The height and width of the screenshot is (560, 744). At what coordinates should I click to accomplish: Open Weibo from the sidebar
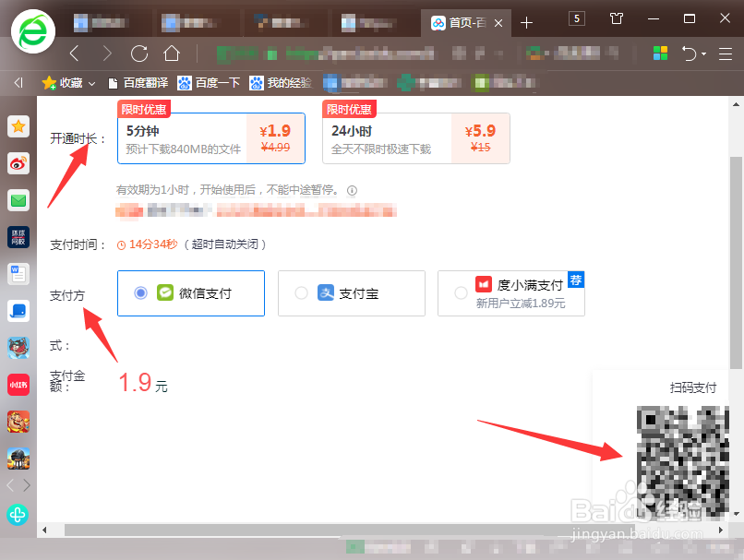point(18,163)
